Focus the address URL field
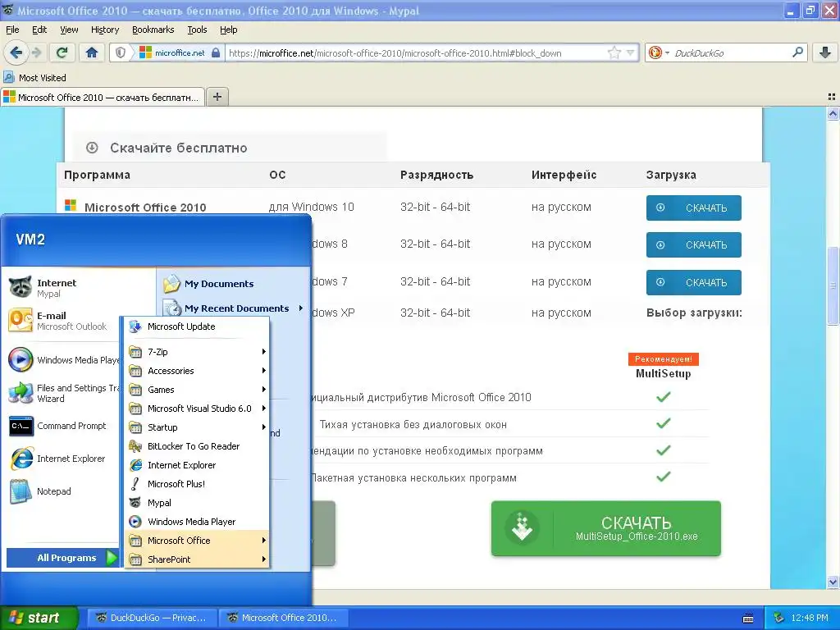 tap(417, 52)
